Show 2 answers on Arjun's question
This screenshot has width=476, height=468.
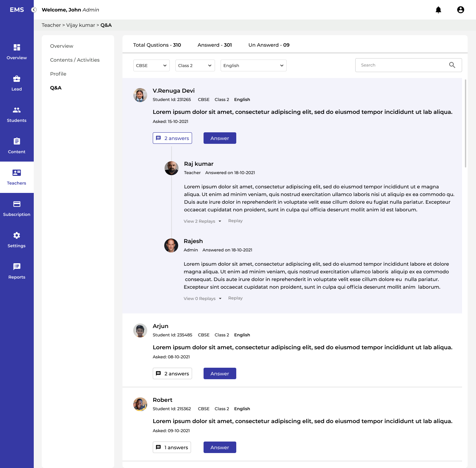(x=172, y=373)
